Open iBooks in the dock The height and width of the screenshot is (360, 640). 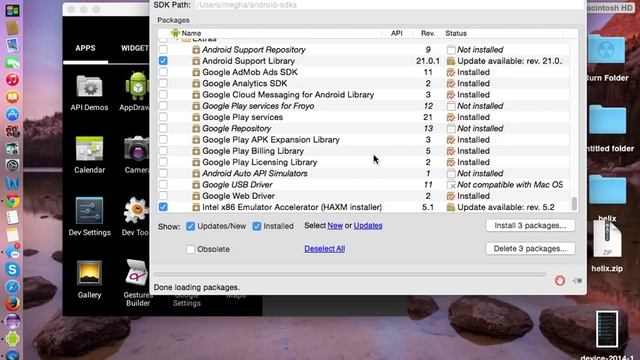[12, 97]
